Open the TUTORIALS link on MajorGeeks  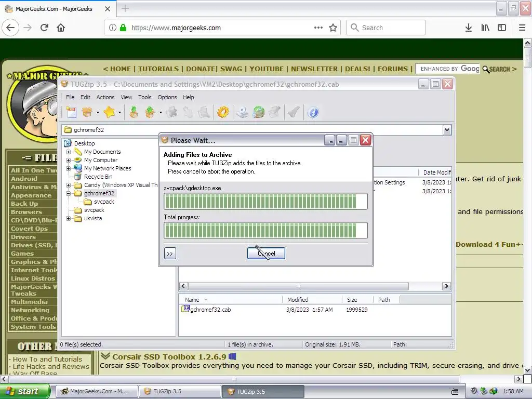tap(158, 69)
